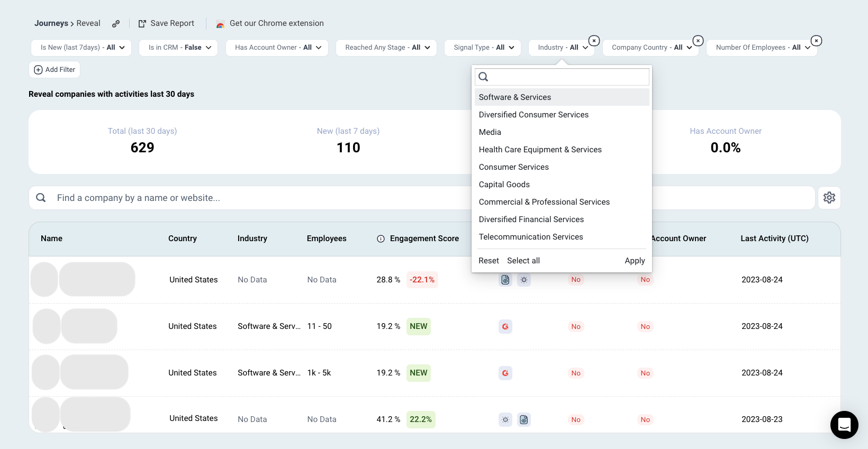Remove the Industry filter
868x449 pixels.
pyautogui.click(x=594, y=41)
